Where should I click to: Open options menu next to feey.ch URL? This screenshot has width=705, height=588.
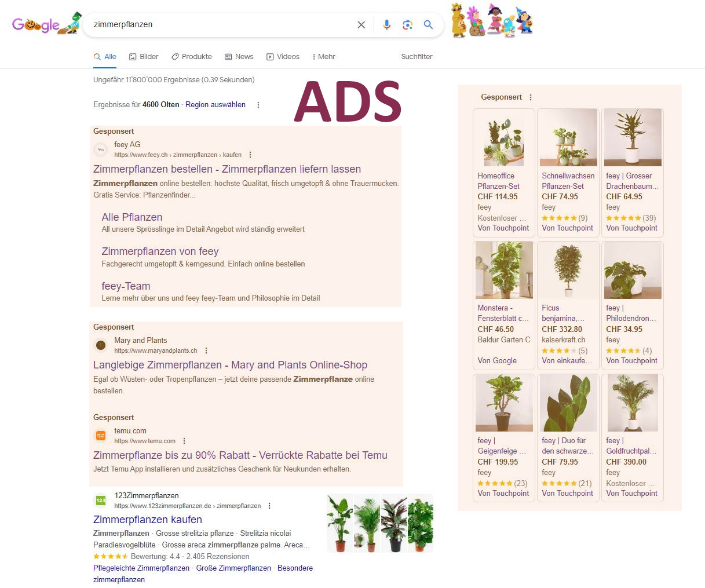(250, 155)
